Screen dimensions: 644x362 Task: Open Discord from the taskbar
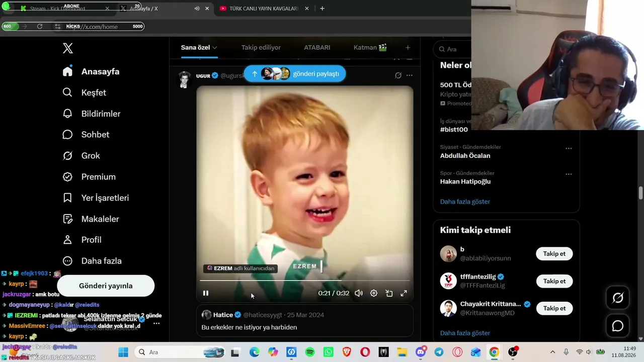(x=421, y=352)
